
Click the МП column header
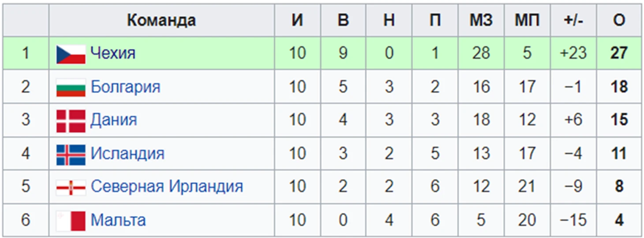pyautogui.click(x=527, y=20)
